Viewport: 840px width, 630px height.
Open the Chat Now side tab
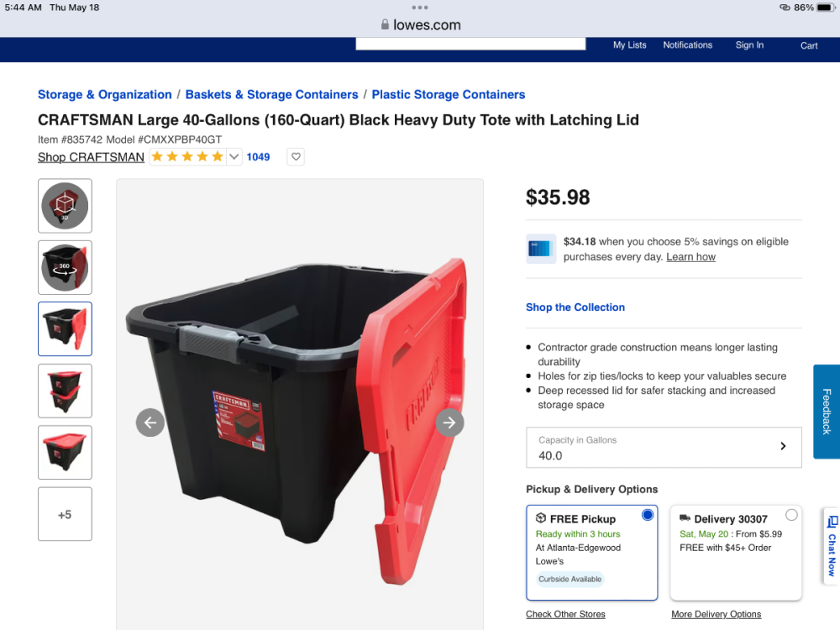832,546
